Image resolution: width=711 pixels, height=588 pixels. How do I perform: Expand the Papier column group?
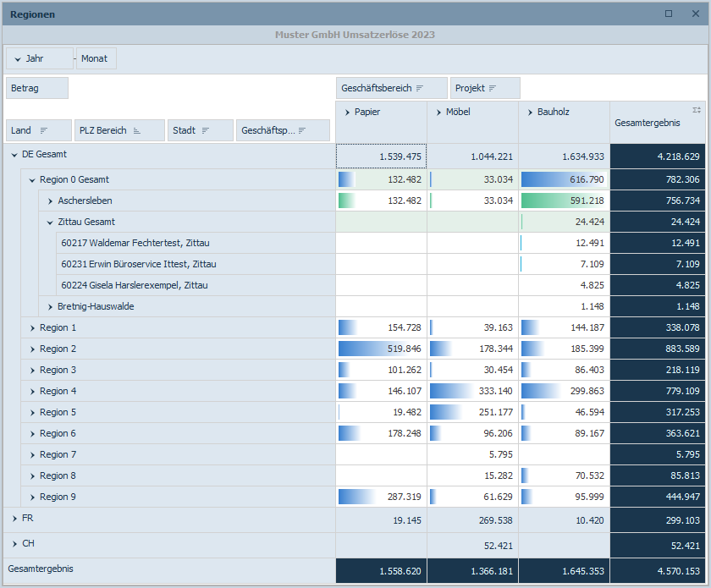coord(348,112)
